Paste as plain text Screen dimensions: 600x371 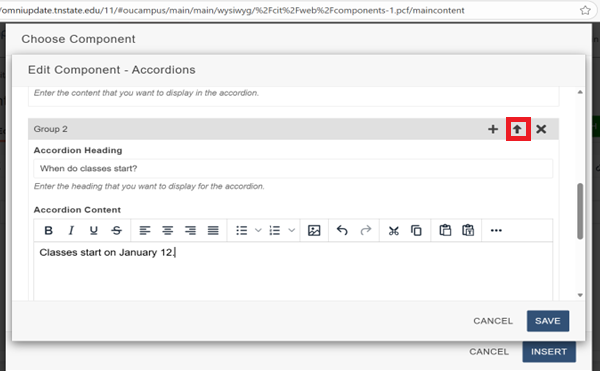468,230
